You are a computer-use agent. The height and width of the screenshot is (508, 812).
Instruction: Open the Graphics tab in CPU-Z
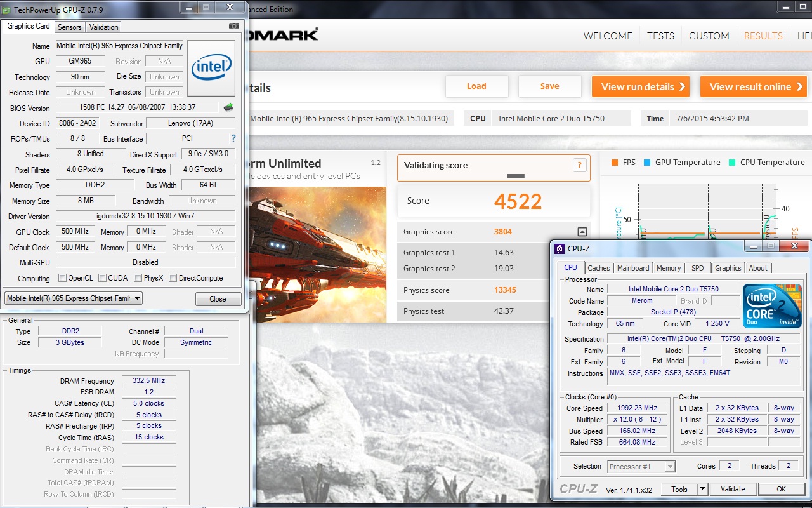pyautogui.click(x=728, y=268)
